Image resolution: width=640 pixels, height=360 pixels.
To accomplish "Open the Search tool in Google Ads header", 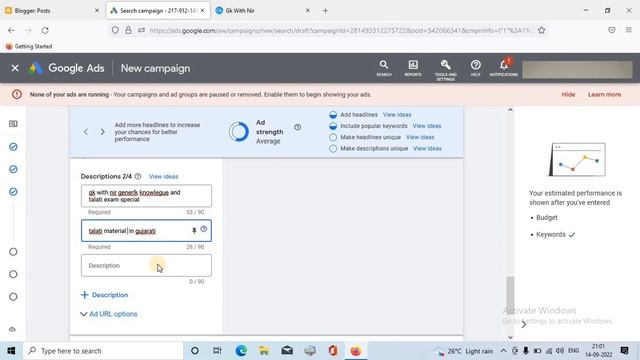I will [x=384, y=68].
